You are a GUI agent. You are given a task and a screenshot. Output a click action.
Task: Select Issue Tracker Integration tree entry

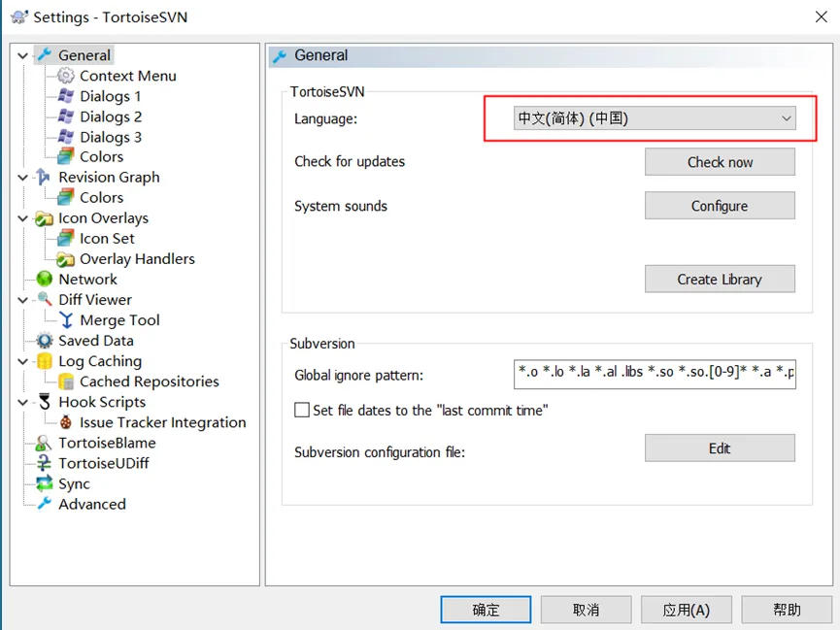(163, 422)
